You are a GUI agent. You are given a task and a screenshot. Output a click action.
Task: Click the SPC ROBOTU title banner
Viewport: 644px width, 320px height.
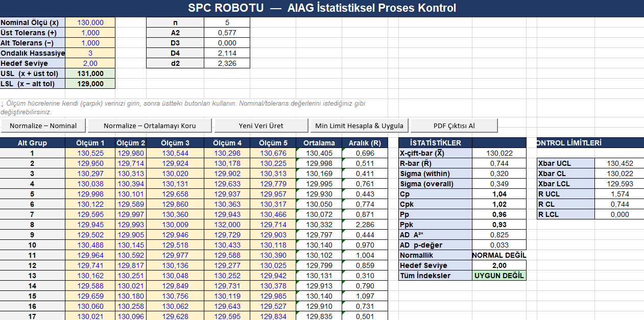pyautogui.click(x=322, y=8)
